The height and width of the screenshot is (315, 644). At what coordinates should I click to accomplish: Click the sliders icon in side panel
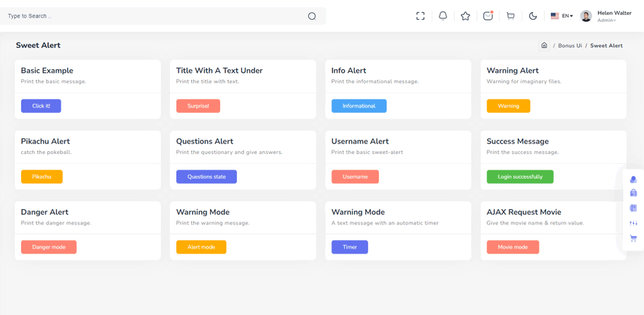[x=633, y=223]
